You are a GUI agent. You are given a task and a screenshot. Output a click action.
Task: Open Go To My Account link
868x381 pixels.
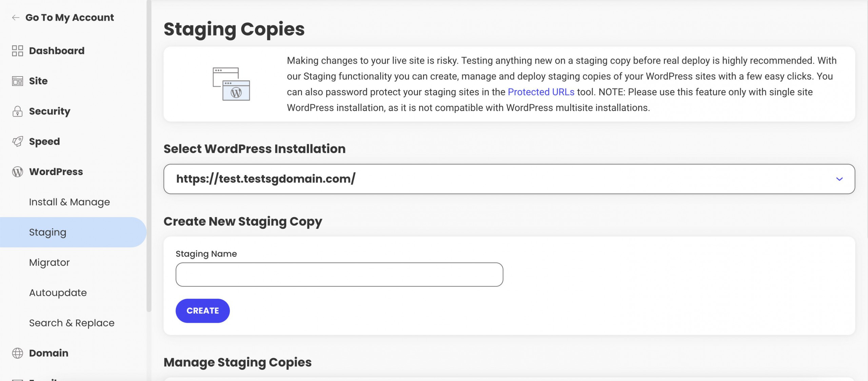coord(70,18)
